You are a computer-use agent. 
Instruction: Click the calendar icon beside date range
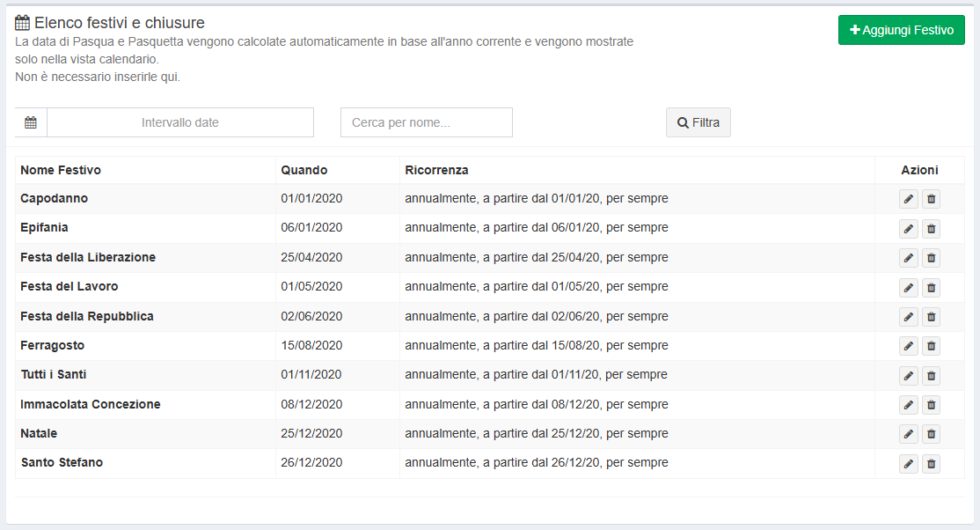point(31,122)
